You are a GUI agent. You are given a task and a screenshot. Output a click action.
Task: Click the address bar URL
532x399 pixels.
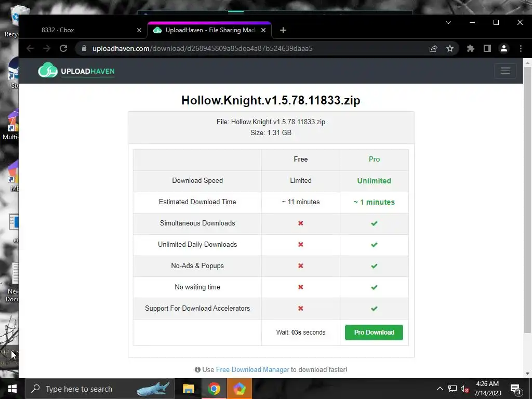click(203, 48)
